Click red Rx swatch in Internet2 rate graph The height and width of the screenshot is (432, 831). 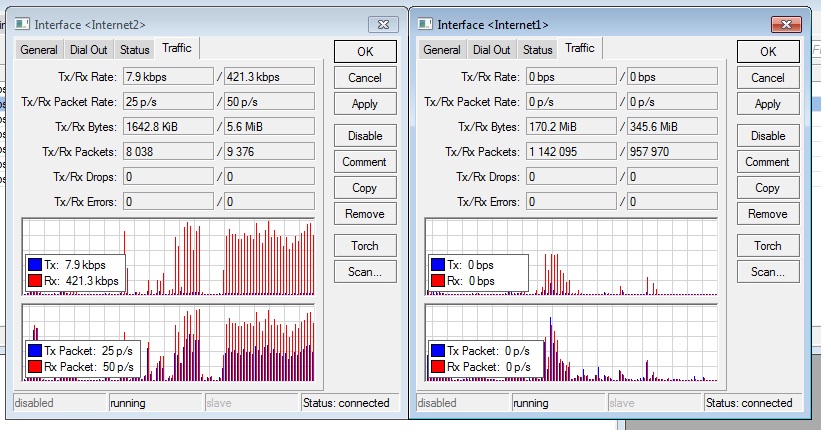34,281
